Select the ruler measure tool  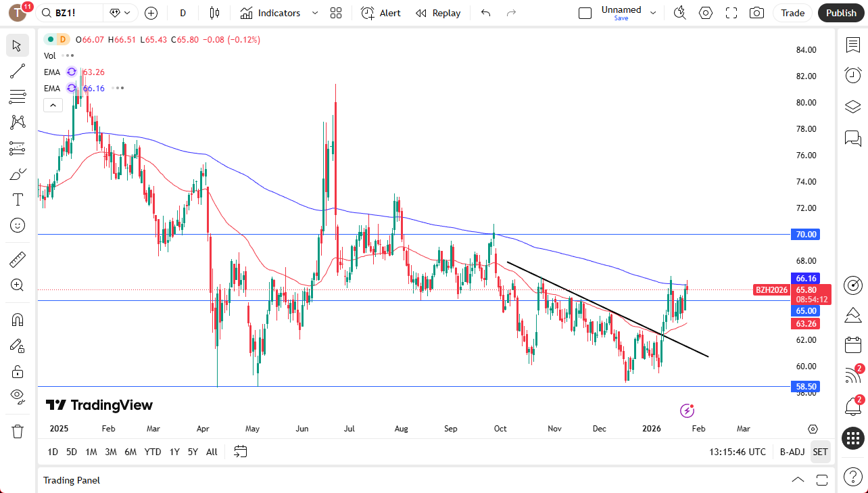(18, 259)
